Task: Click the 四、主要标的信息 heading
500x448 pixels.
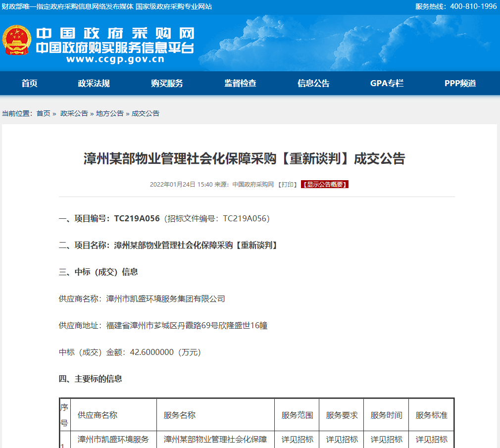Action: [91, 379]
